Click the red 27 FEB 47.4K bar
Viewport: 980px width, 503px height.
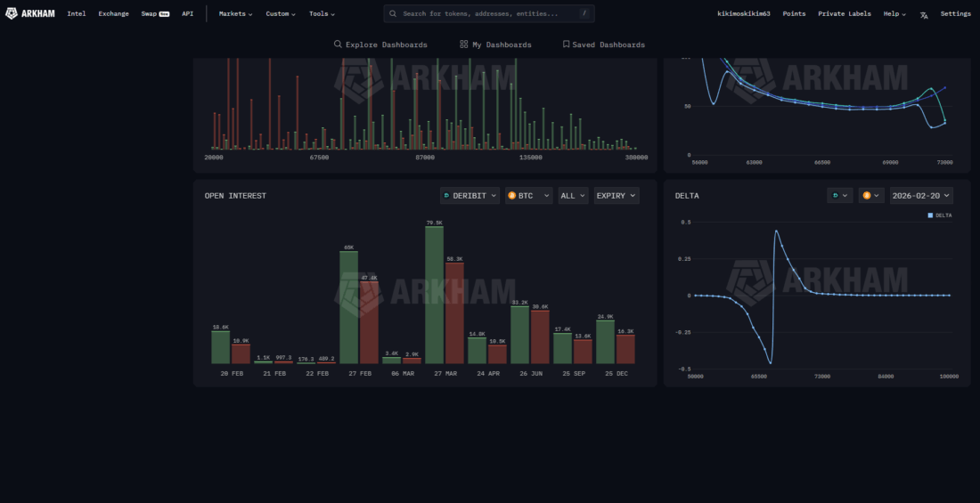click(x=369, y=322)
